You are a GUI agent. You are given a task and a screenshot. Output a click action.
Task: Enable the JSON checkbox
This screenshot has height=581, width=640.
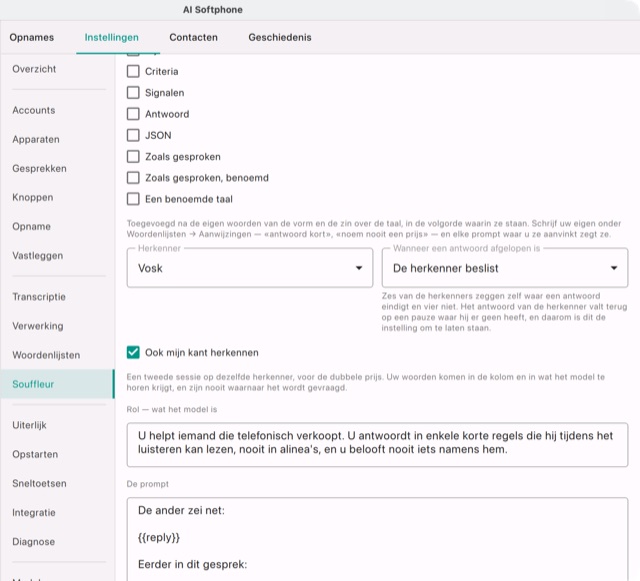133,135
